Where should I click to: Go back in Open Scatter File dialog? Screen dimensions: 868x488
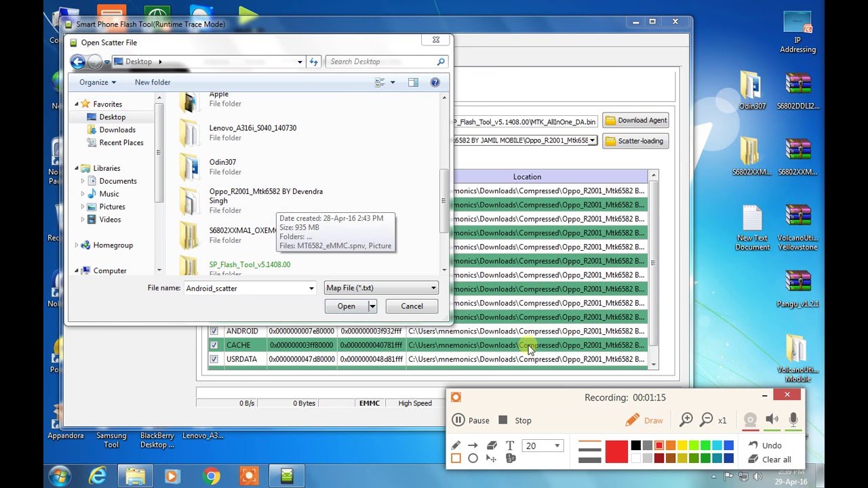pyautogui.click(x=78, y=62)
